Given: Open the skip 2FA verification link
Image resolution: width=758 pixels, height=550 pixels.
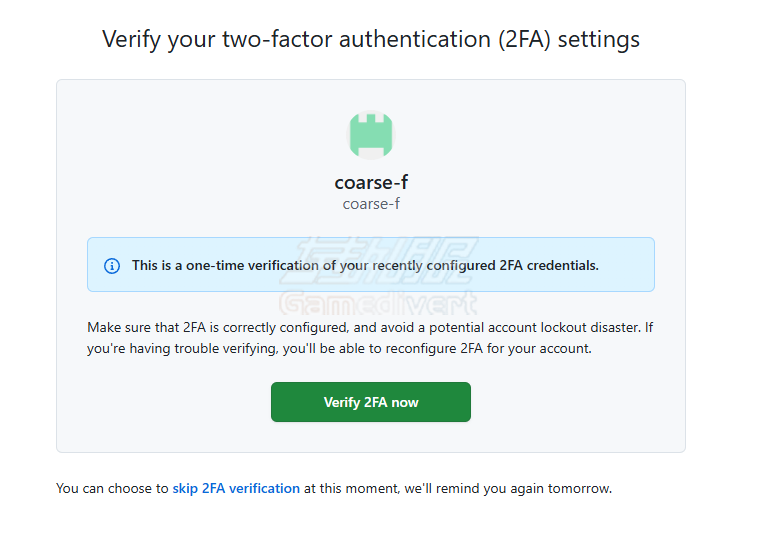Looking at the screenshot, I should [x=236, y=489].
